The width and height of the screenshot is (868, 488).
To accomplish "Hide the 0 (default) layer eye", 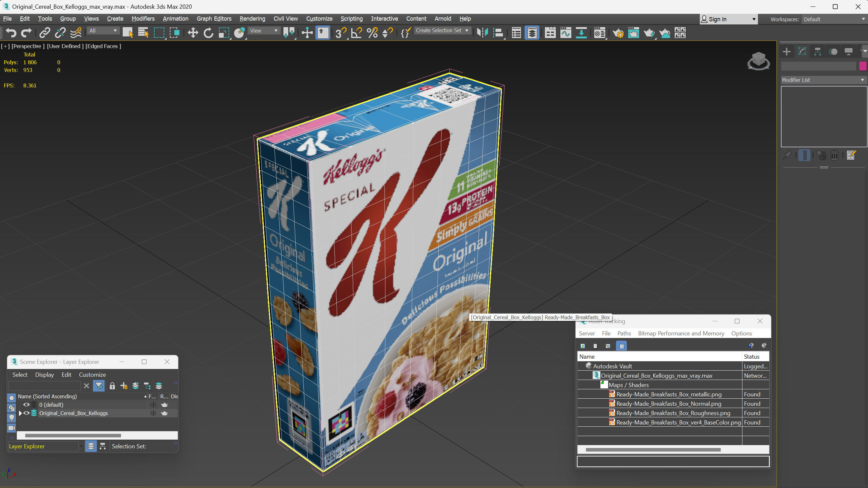I will pyautogui.click(x=26, y=404).
